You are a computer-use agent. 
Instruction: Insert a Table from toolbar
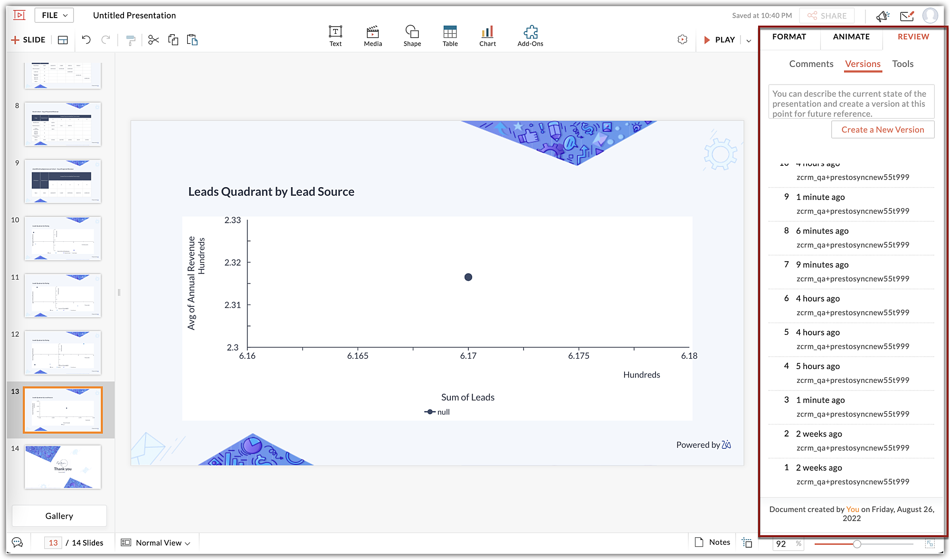coord(450,36)
